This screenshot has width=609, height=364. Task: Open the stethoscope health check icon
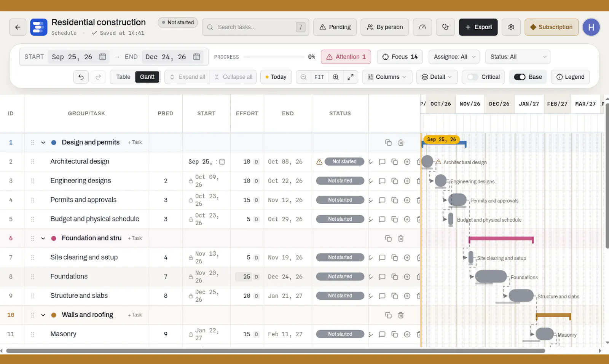point(445,27)
